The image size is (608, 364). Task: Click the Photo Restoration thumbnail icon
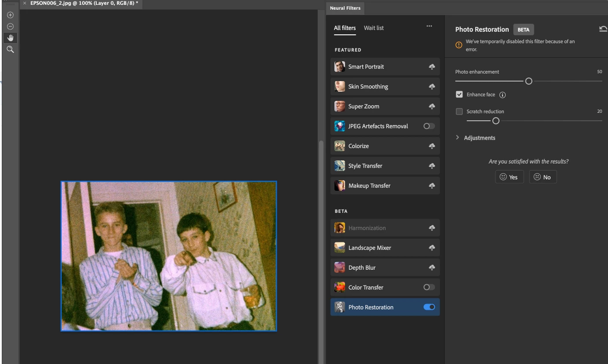[x=340, y=307]
